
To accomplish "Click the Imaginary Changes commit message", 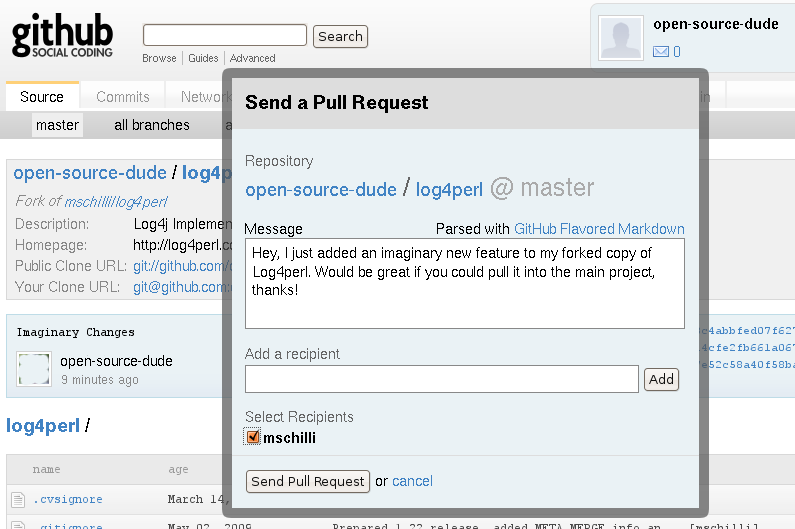I will pyautogui.click(x=76, y=332).
